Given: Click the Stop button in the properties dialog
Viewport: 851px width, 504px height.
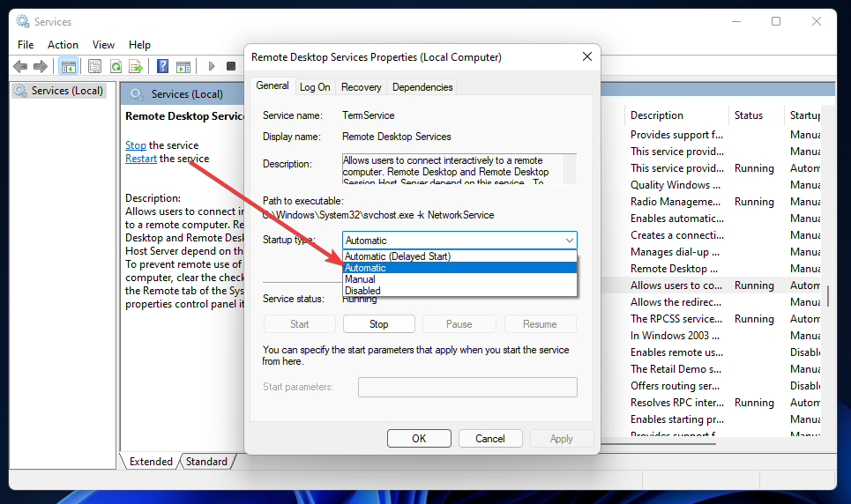Looking at the screenshot, I should (379, 324).
